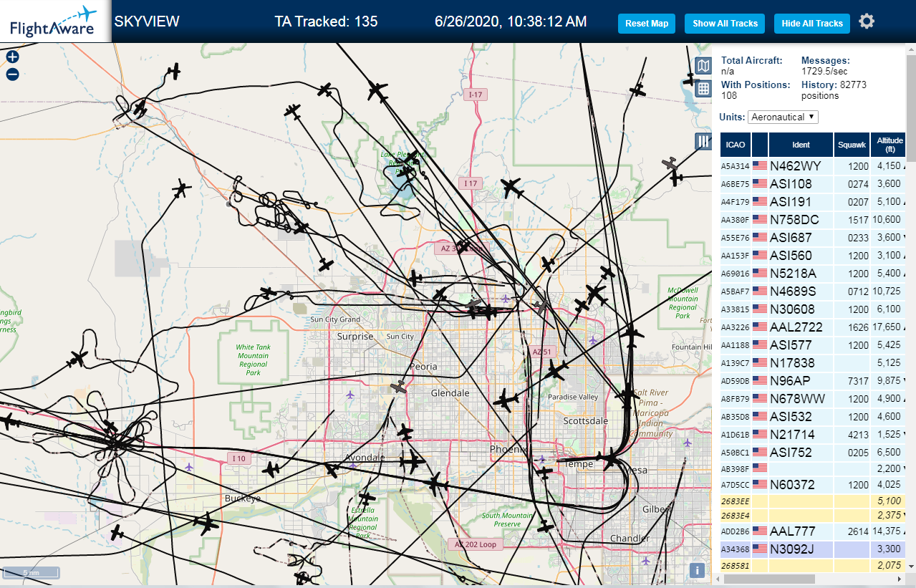Select the aircraft icon over Lake Pleasant
Screen dimensions: 916x588
point(405,172)
